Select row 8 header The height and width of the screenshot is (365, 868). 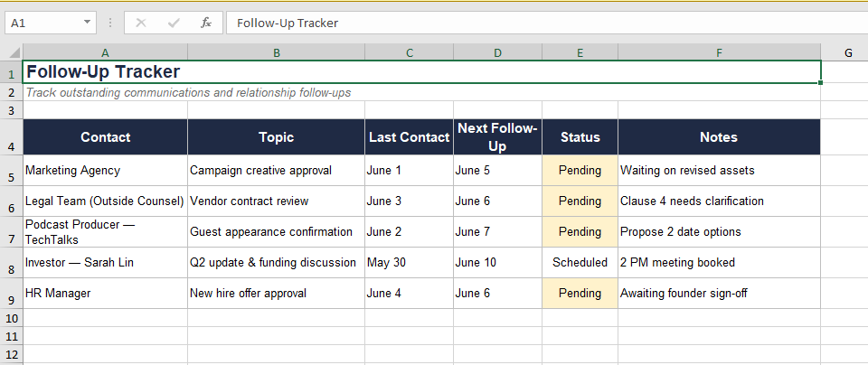click(12, 263)
